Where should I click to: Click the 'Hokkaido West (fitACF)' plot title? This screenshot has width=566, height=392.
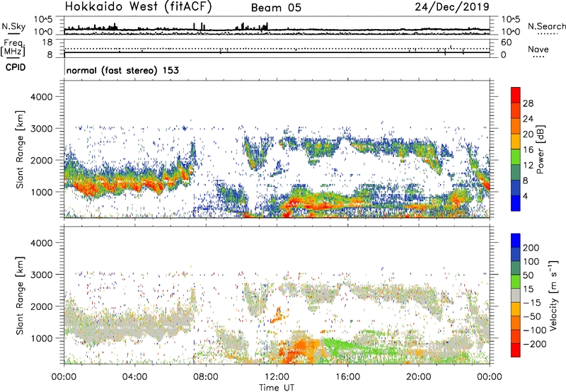tap(139, 7)
